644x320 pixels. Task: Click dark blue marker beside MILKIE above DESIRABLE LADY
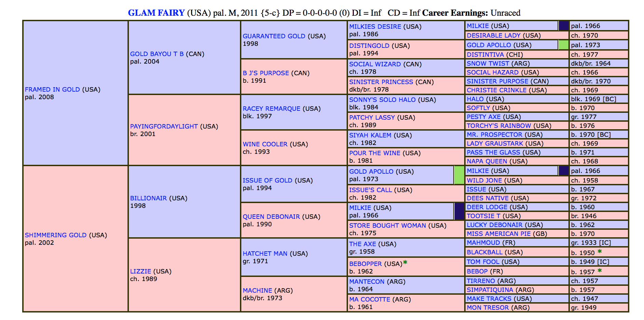click(563, 26)
